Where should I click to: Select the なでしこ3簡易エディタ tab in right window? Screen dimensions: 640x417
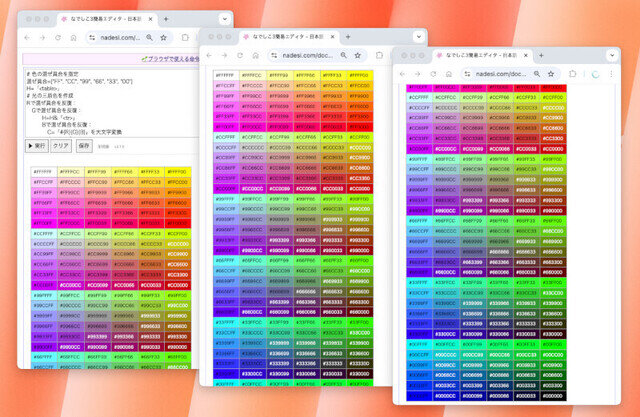click(482, 55)
